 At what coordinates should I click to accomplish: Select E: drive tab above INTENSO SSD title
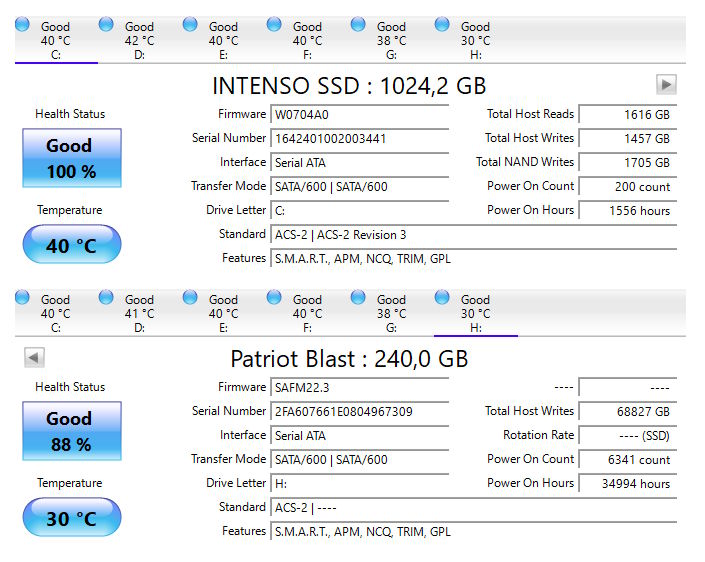point(223,41)
